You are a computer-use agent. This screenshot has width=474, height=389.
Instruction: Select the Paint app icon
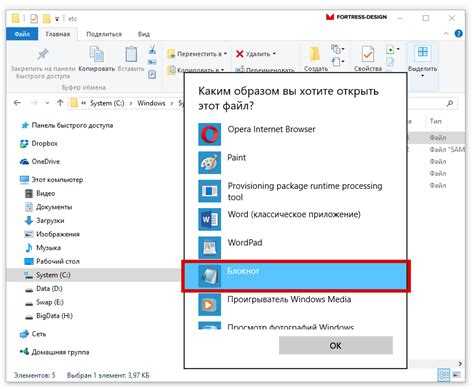209,163
